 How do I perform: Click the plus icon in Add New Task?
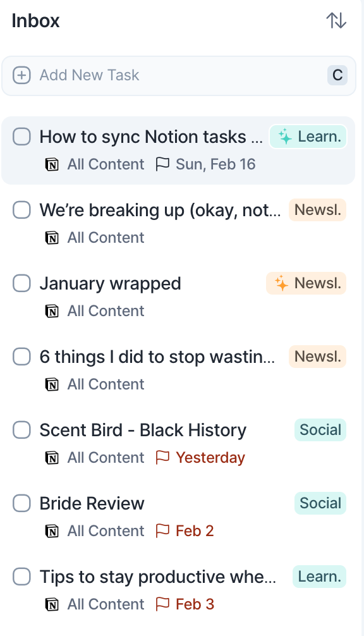(x=21, y=75)
